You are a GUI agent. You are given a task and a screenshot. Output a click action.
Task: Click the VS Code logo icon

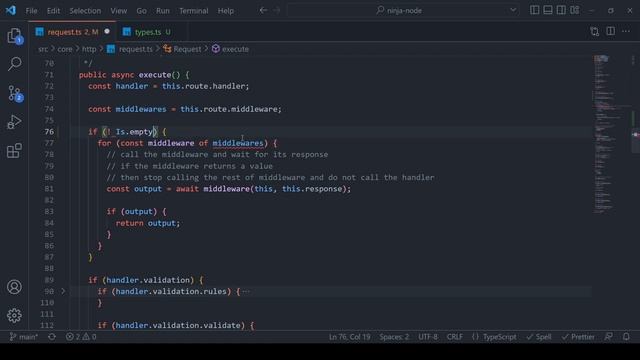coord(11,10)
